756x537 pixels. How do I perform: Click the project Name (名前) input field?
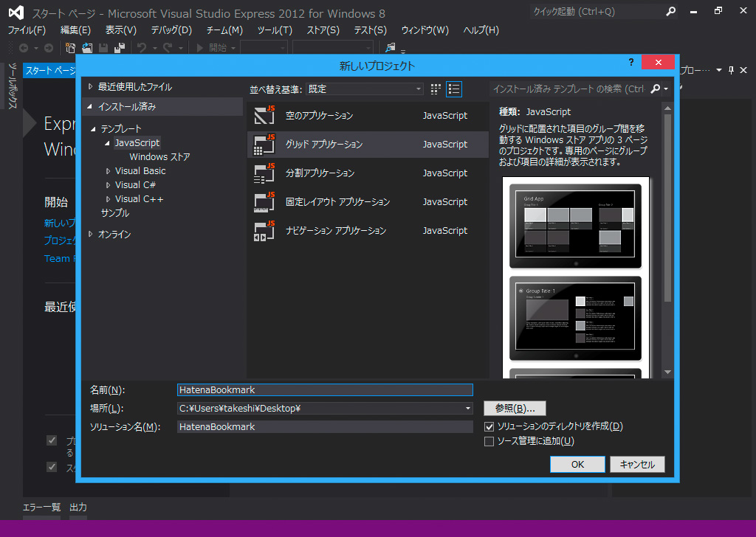(325, 389)
